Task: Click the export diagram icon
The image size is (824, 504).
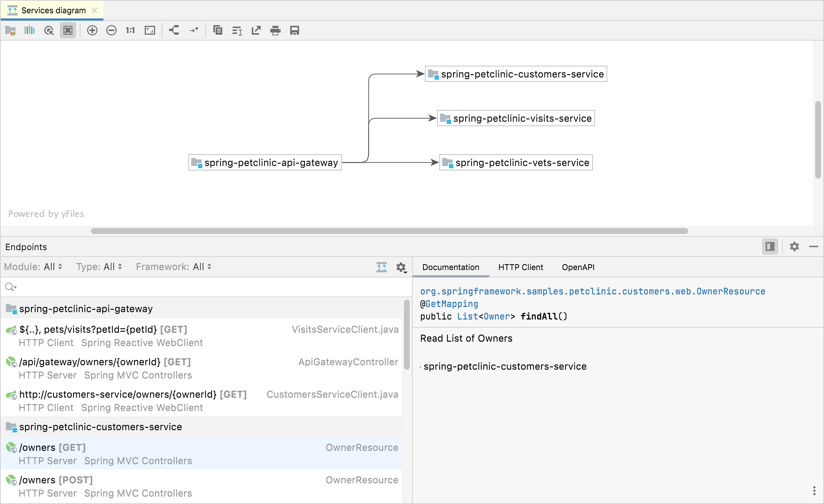Action: point(256,31)
